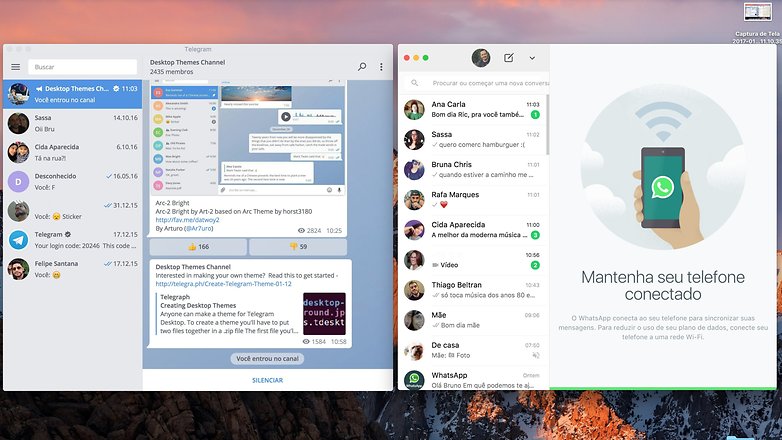Click the muted icon on De casa chat
Image resolution: width=782 pixels, height=440 pixels.
pyautogui.click(x=536, y=355)
